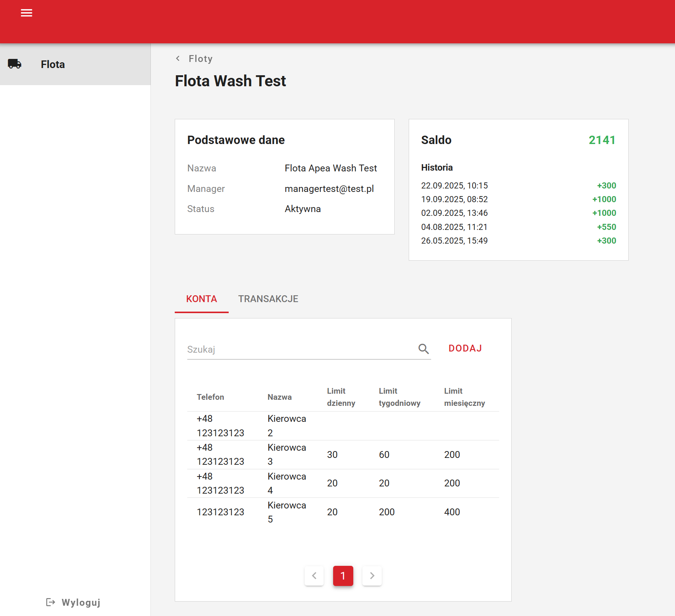Click the Wyloguj link
675x616 pixels.
(x=81, y=602)
